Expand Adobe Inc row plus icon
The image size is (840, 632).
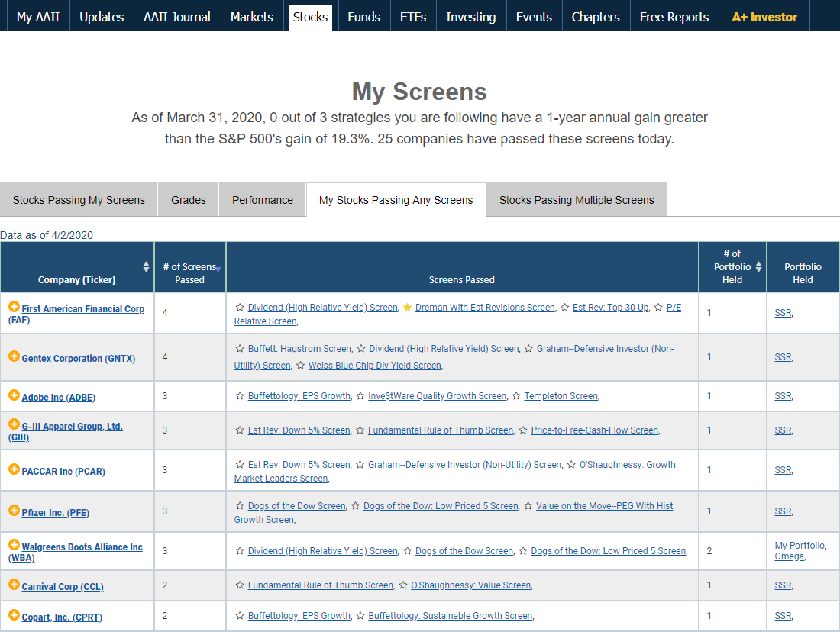14,395
